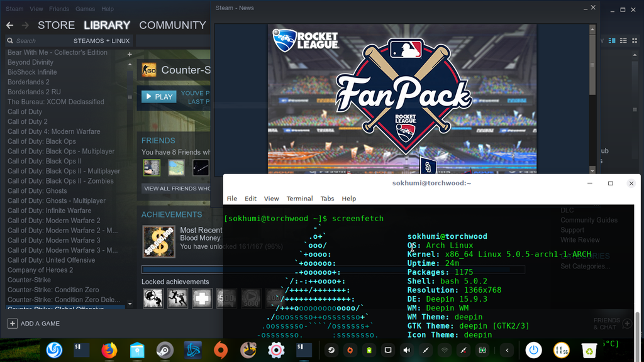The width and height of the screenshot is (644, 362).
Task: Click the Origin tray icon in the dock
Action: pos(350,350)
